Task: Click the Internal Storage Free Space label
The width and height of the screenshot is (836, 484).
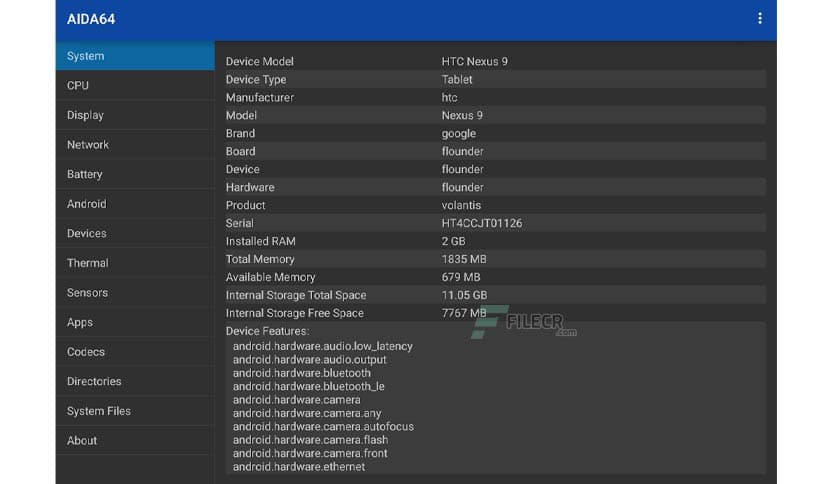Action: coord(295,313)
